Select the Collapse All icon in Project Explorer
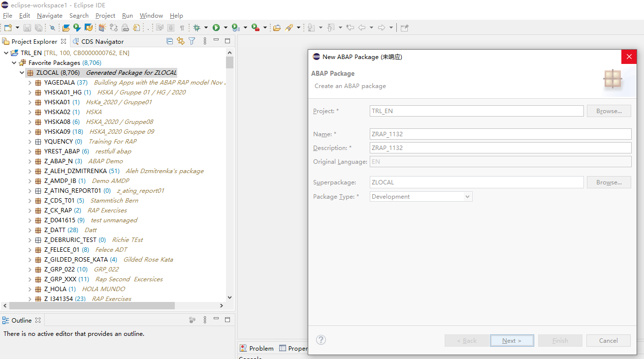Screen dimensions: 644x359 point(170,41)
